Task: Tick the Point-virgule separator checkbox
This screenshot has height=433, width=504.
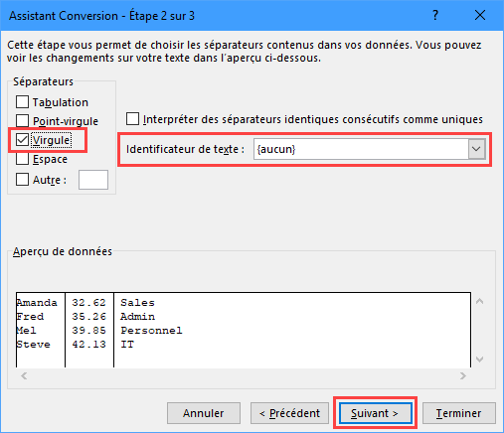Action: tap(22, 121)
